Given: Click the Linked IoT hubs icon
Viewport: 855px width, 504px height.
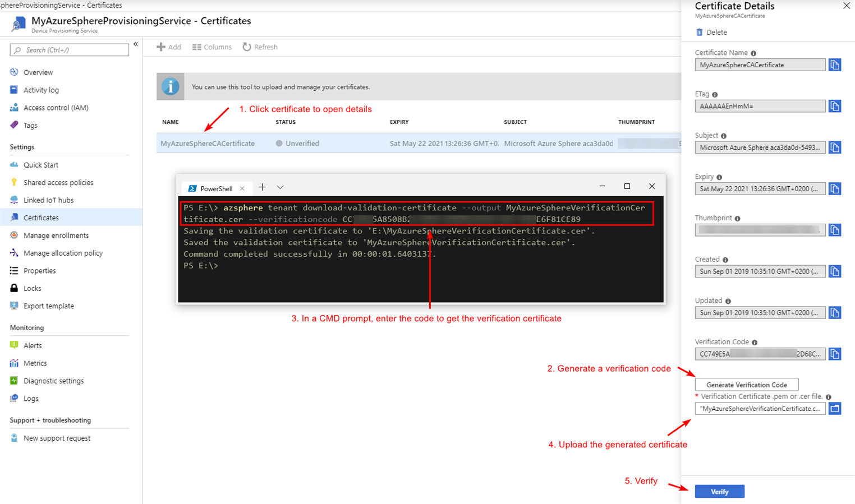Looking at the screenshot, I should tap(14, 200).
